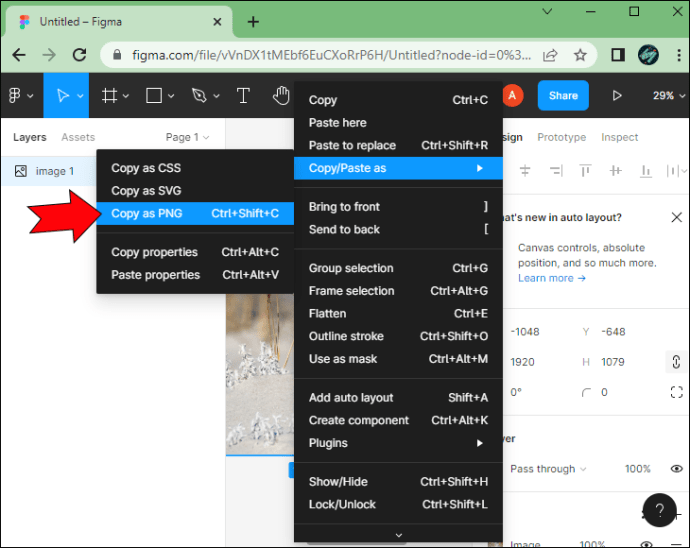Click the layer opacity 100% field
The height and width of the screenshot is (548, 690).
(638, 469)
